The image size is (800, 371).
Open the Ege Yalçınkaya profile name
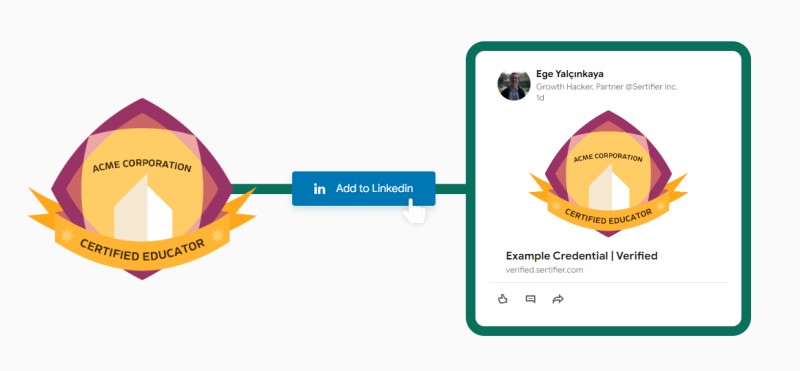570,74
